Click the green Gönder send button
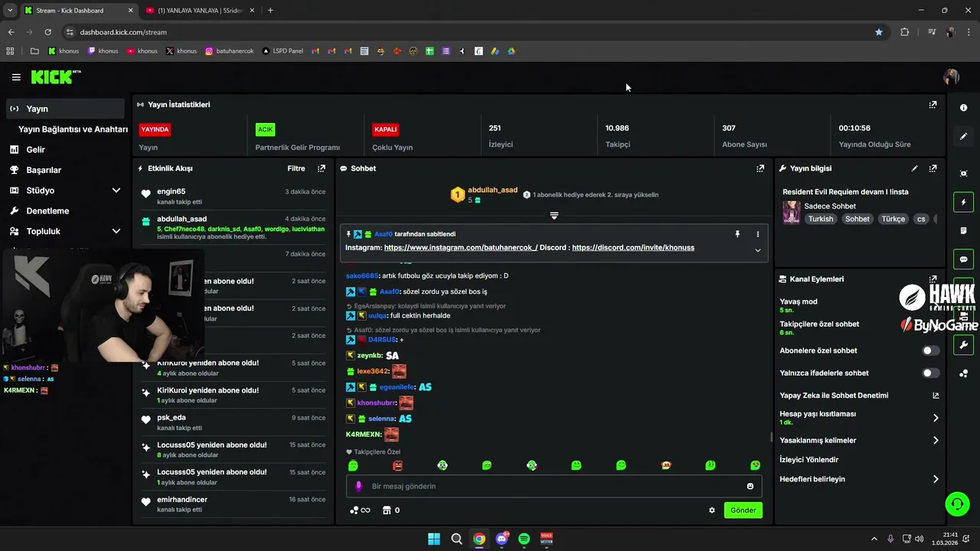The width and height of the screenshot is (980, 551). point(743,510)
